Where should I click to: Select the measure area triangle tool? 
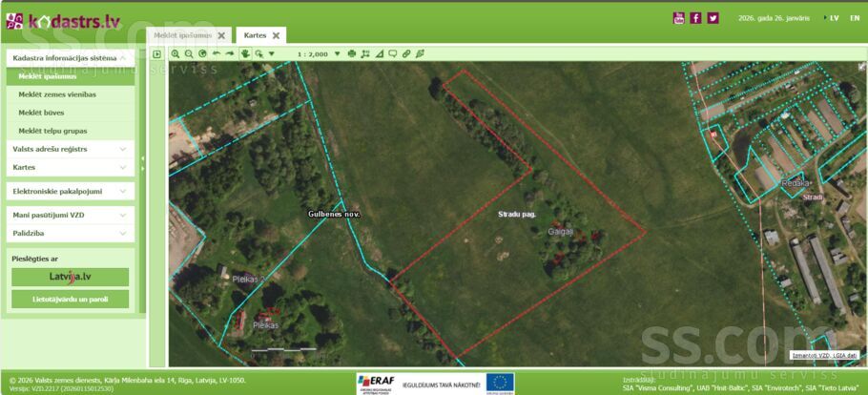point(379,53)
